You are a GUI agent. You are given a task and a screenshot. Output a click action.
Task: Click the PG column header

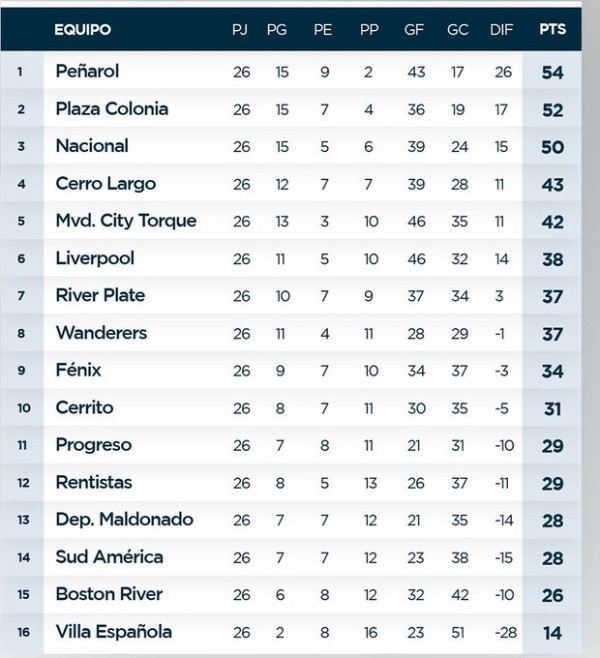tap(277, 30)
